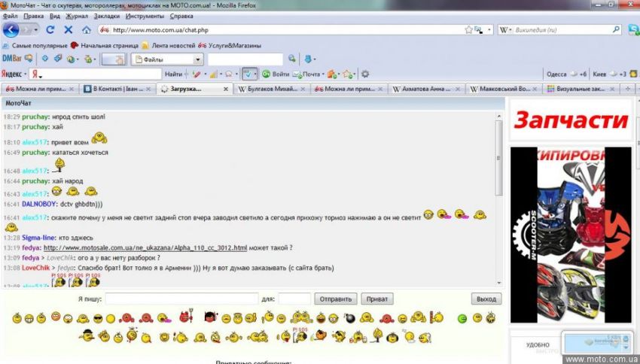
Task: Click the search magnifier in Wikipedia box
Action: 616,30
